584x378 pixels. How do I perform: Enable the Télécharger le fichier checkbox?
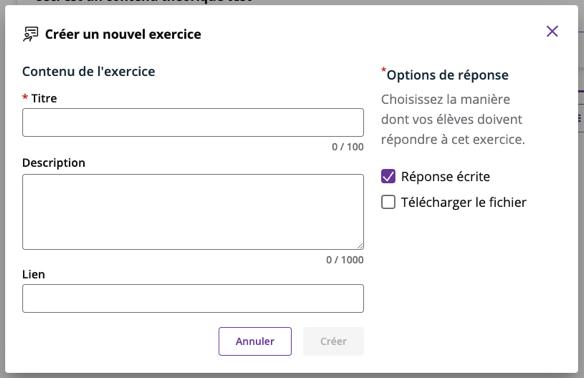click(388, 202)
